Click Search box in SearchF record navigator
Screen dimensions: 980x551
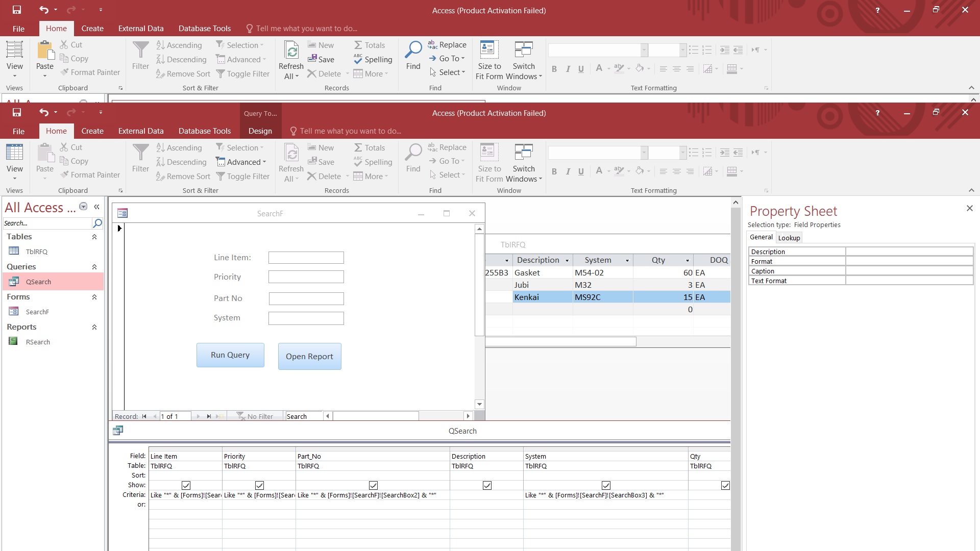(x=304, y=416)
